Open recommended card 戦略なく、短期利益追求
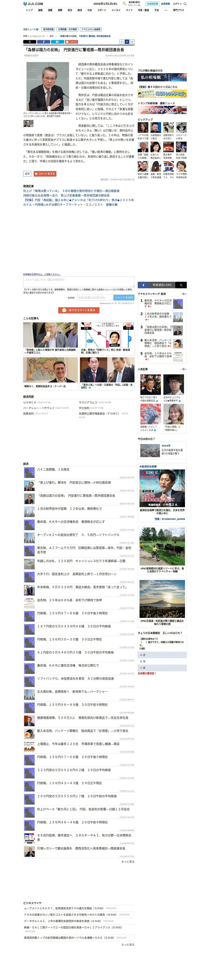 pos(50,373)
